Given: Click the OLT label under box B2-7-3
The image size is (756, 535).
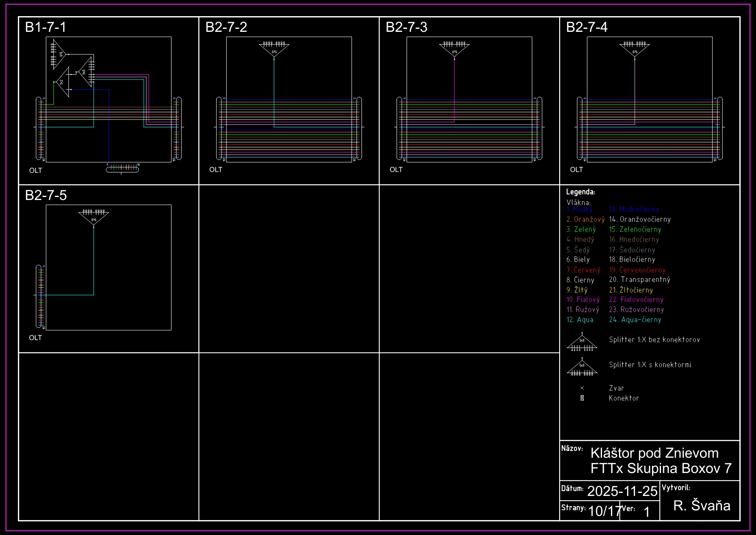Looking at the screenshot, I should (x=396, y=170).
